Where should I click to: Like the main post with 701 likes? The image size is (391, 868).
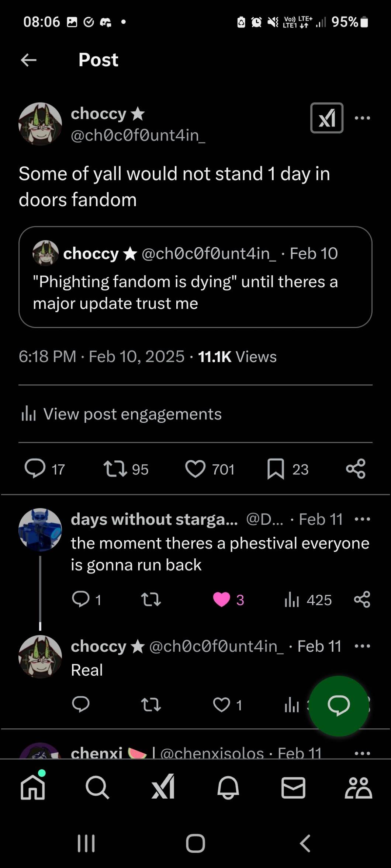coord(195,469)
